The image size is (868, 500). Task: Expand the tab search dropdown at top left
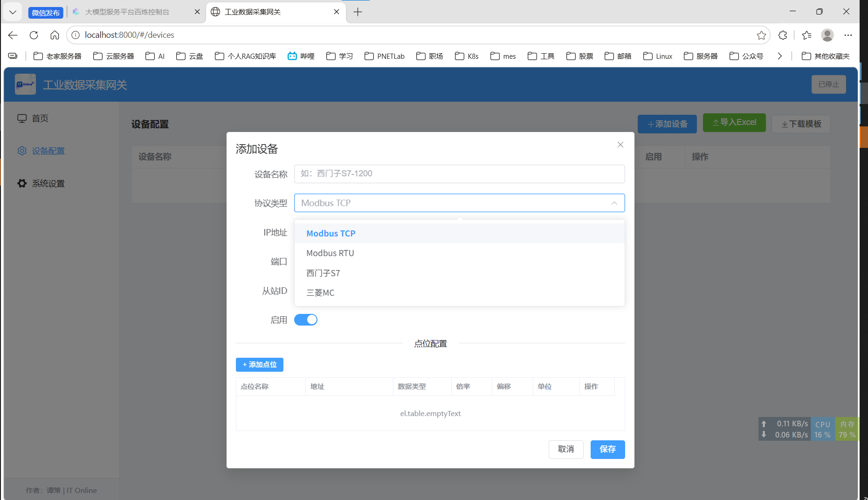[13, 12]
